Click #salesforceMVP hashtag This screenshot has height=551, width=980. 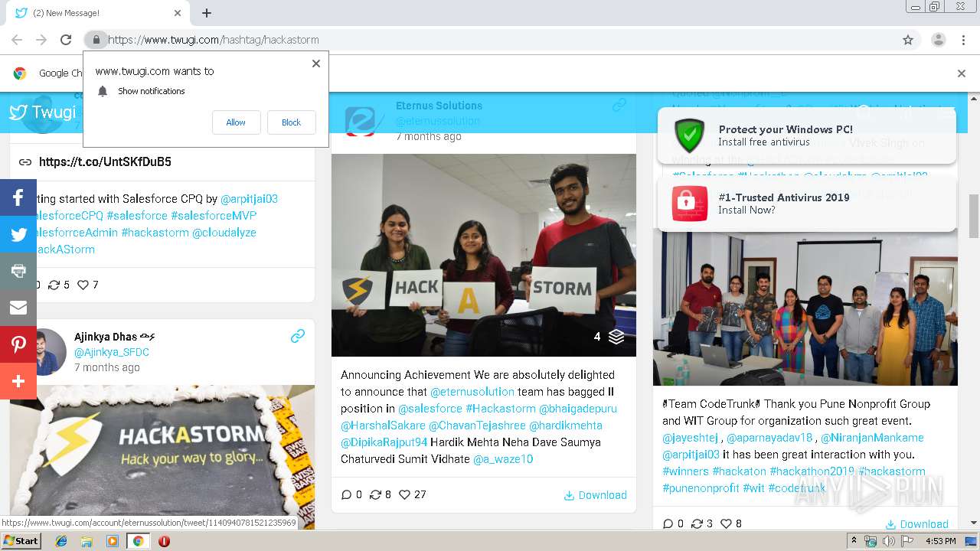(x=214, y=216)
